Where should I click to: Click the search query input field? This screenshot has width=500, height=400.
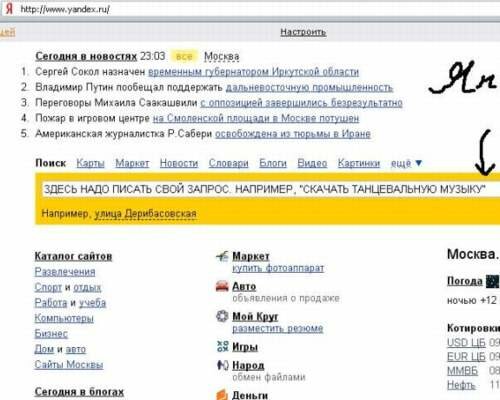tap(271, 189)
